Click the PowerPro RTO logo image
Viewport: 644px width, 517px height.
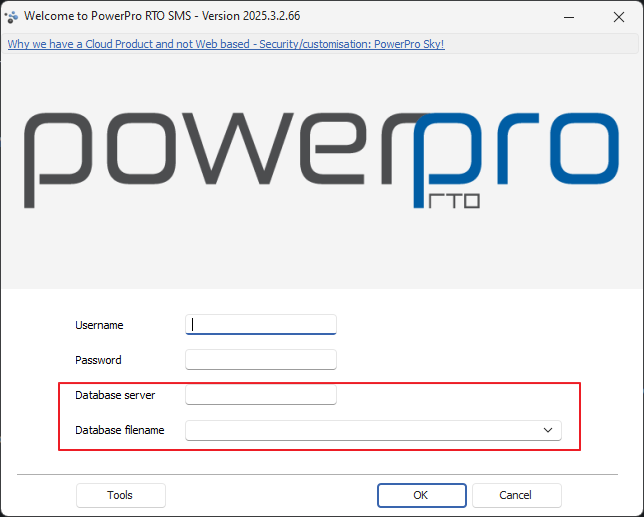[322, 160]
